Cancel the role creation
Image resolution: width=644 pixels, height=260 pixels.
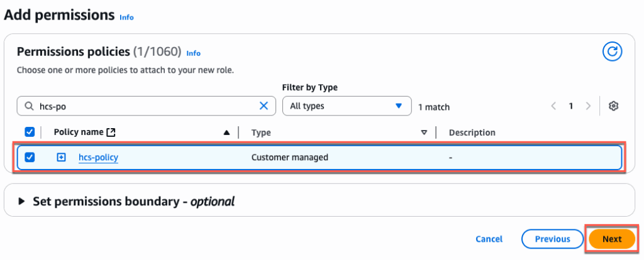pos(489,239)
